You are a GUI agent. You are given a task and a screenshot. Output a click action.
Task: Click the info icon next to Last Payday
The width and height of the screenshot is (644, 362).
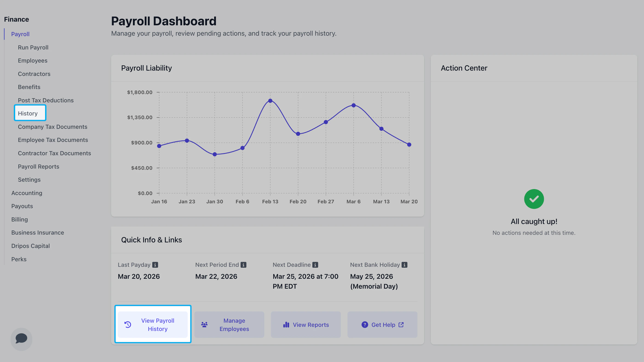click(155, 265)
